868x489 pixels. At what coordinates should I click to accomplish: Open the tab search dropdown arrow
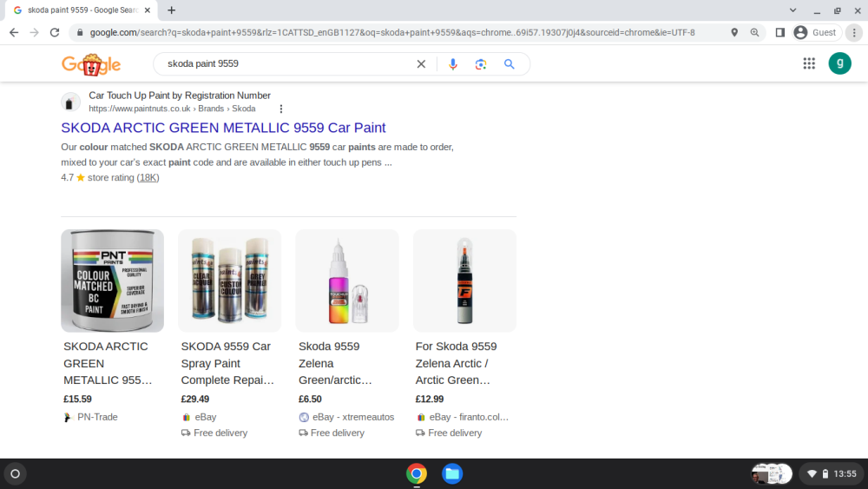(x=792, y=10)
